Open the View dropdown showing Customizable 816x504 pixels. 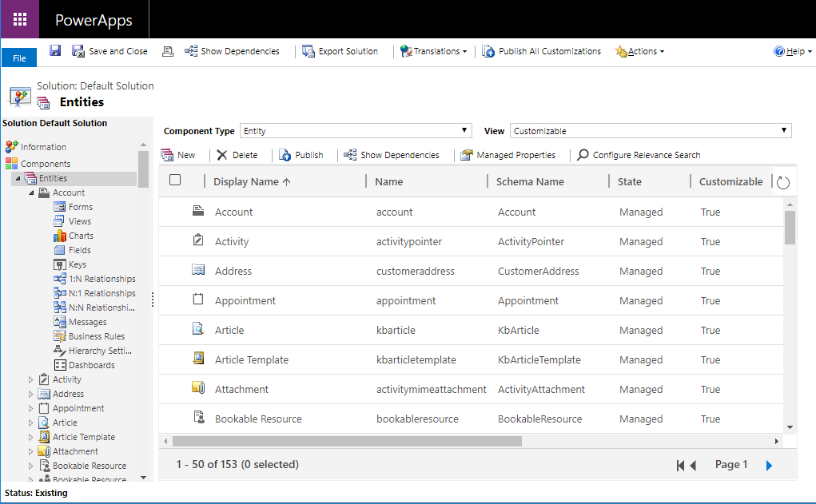[651, 130]
